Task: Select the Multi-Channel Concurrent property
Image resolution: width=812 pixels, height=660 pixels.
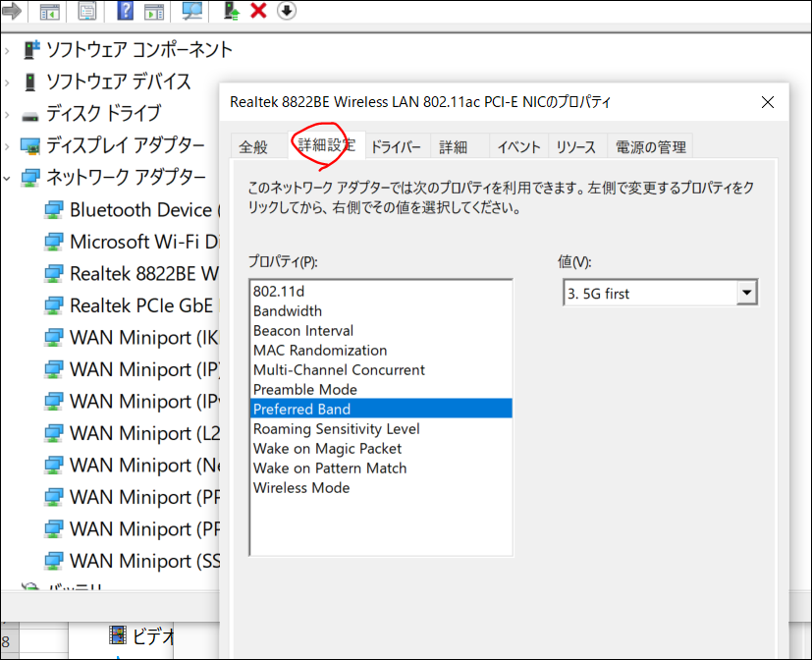Action: tap(381, 370)
